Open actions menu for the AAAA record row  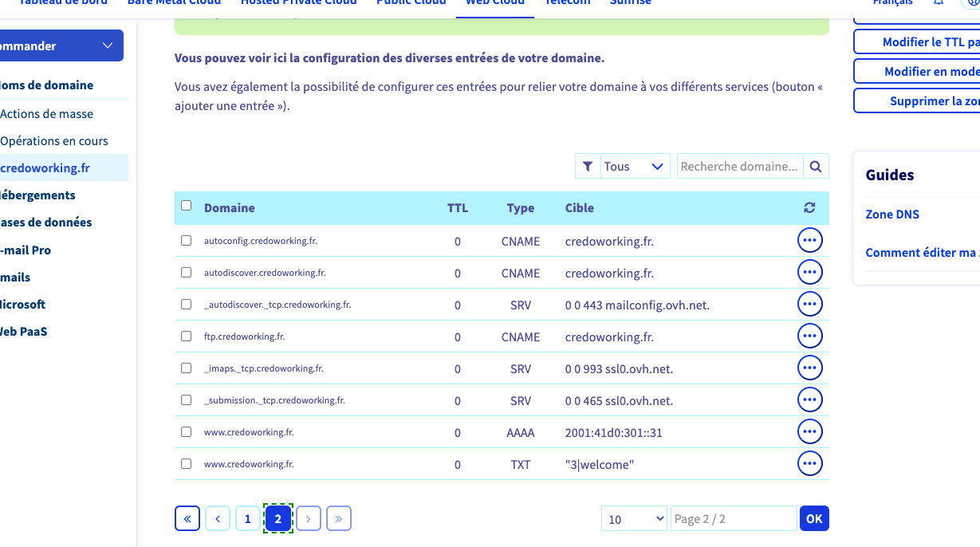(x=810, y=432)
